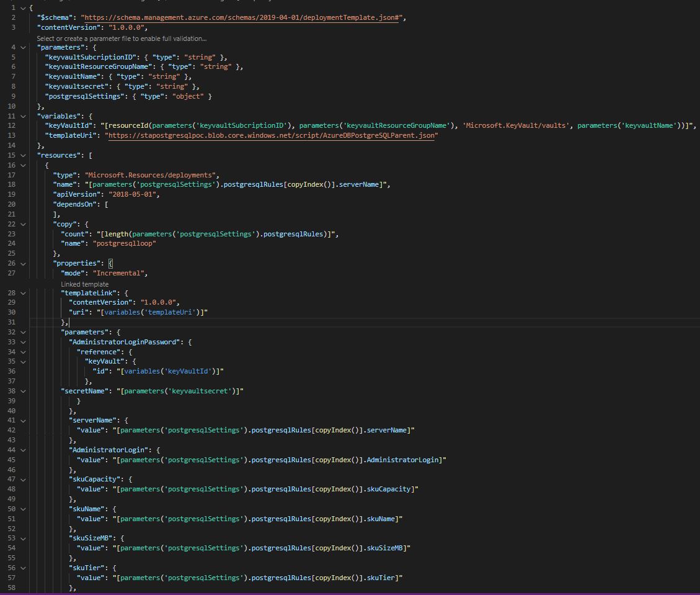Collapse the "skuCapacity" parameter block

click(x=23, y=478)
